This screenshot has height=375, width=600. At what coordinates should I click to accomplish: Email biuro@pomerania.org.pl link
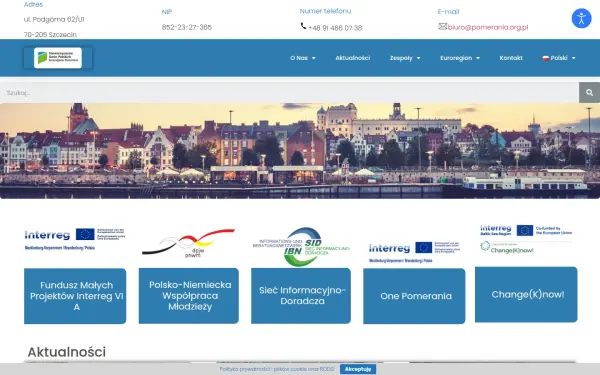click(x=488, y=27)
